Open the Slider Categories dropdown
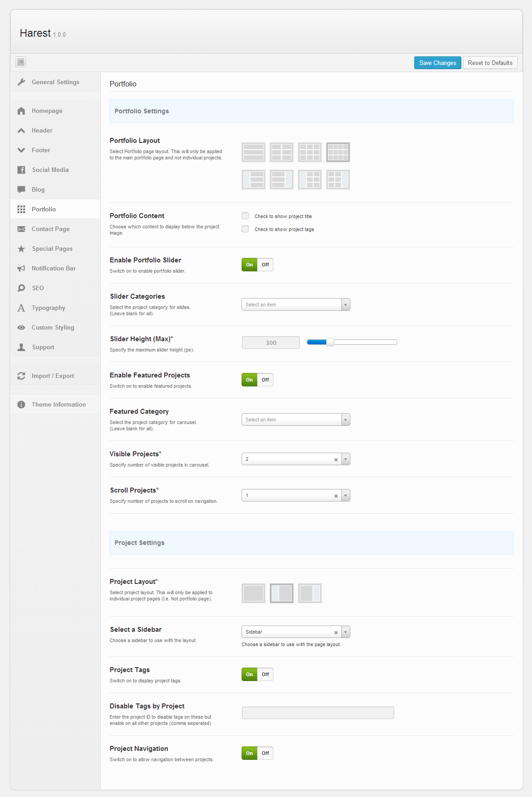This screenshot has height=797, width=532. (295, 304)
